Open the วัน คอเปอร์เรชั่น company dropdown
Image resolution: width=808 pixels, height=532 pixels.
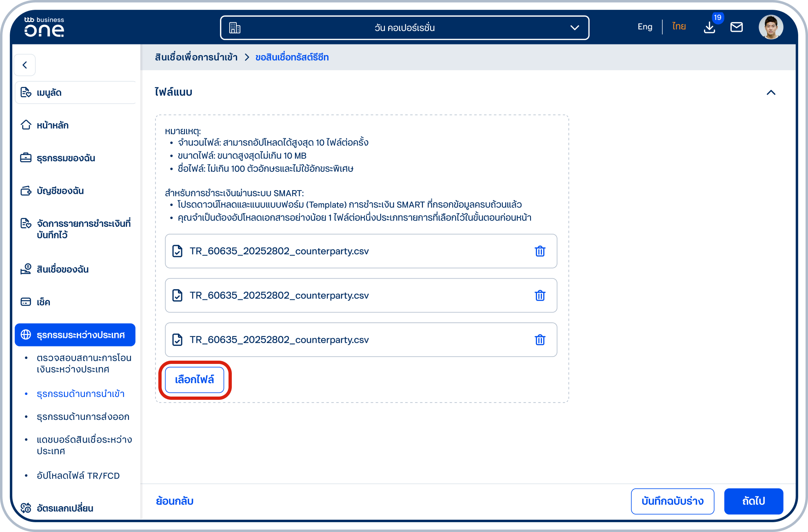click(404, 28)
